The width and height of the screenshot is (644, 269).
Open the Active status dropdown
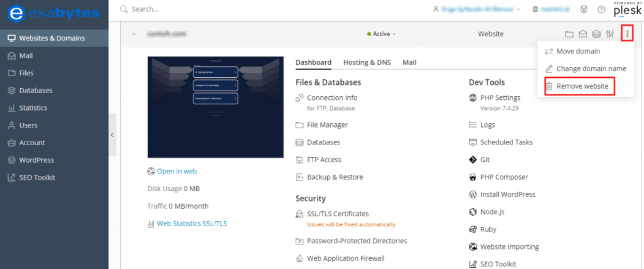coord(382,34)
